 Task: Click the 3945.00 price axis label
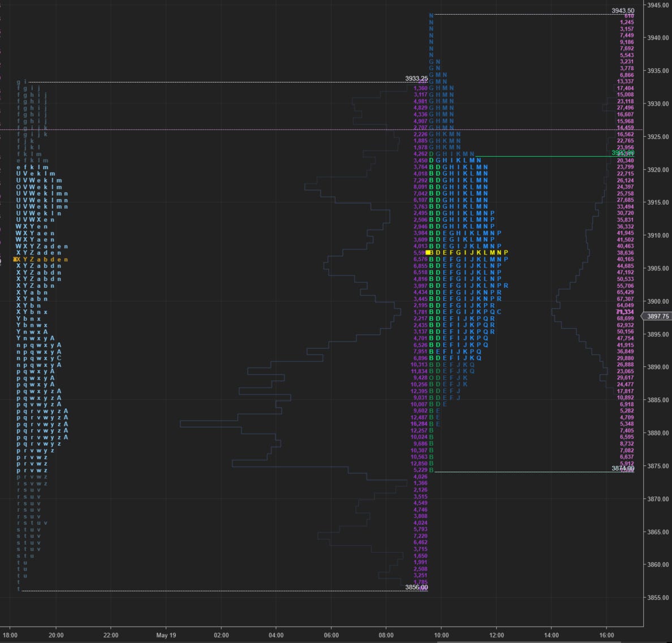pyautogui.click(x=658, y=5)
